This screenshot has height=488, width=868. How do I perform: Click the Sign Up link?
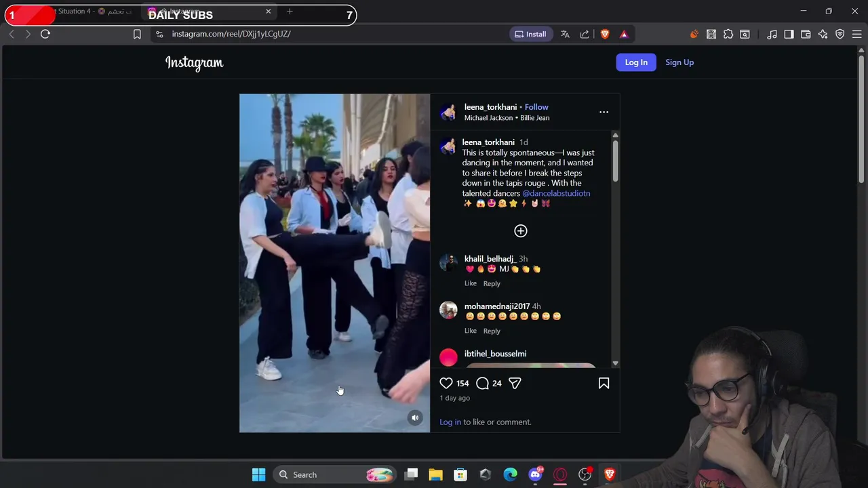679,62
